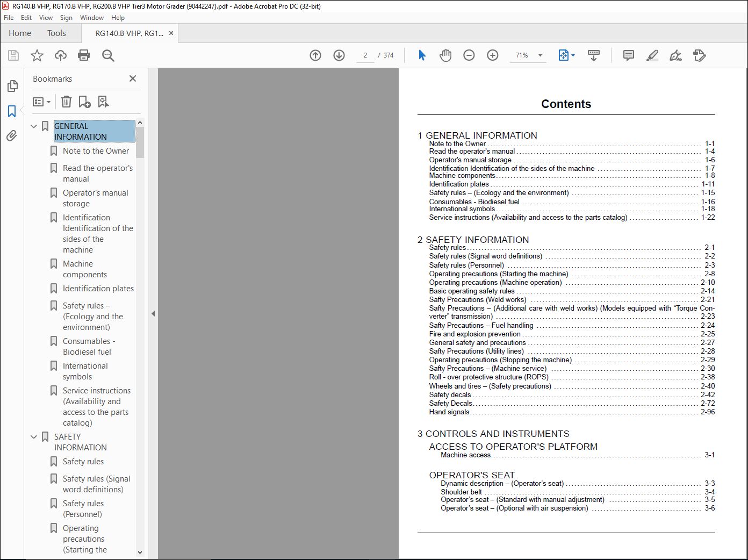Activate the hand pan tool
The height and width of the screenshot is (560, 748).
click(445, 55)
